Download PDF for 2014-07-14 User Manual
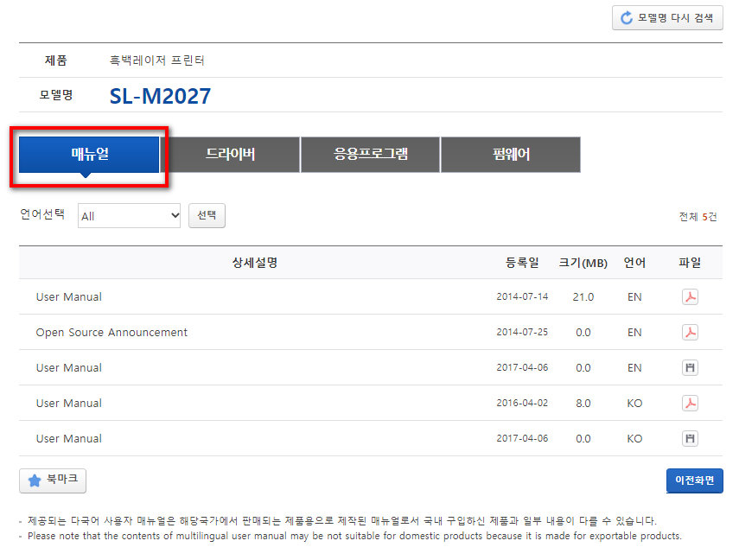The width and height of the screenshot is (739, 560). (690, 297)
